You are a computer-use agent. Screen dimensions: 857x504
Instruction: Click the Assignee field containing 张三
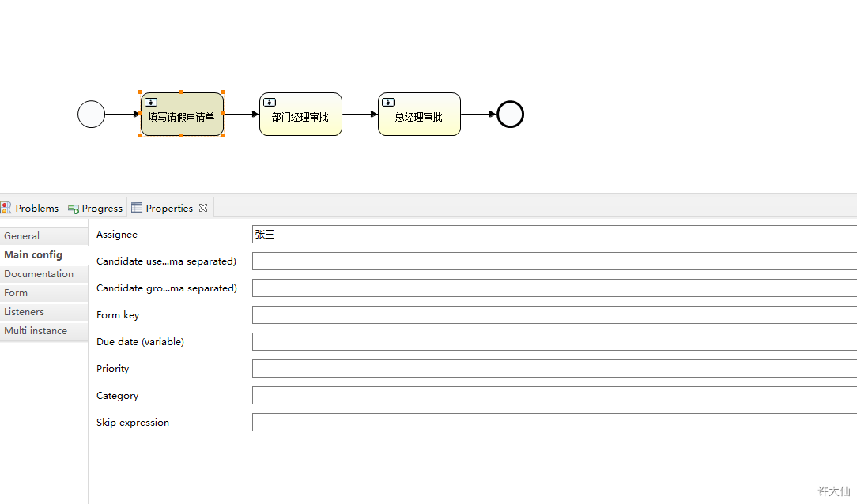point(554,235)
